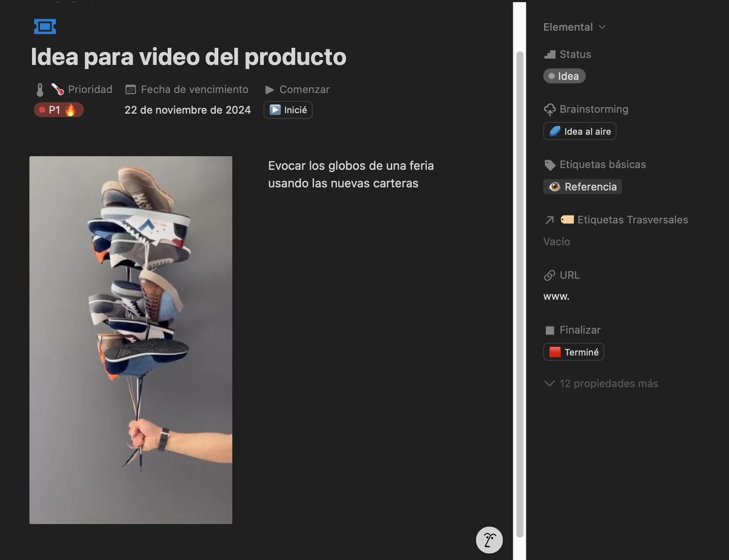This screenshot has height=560, width=729.
Task: Click the blue ticket page icon
Action: click(x=45, y=26)
